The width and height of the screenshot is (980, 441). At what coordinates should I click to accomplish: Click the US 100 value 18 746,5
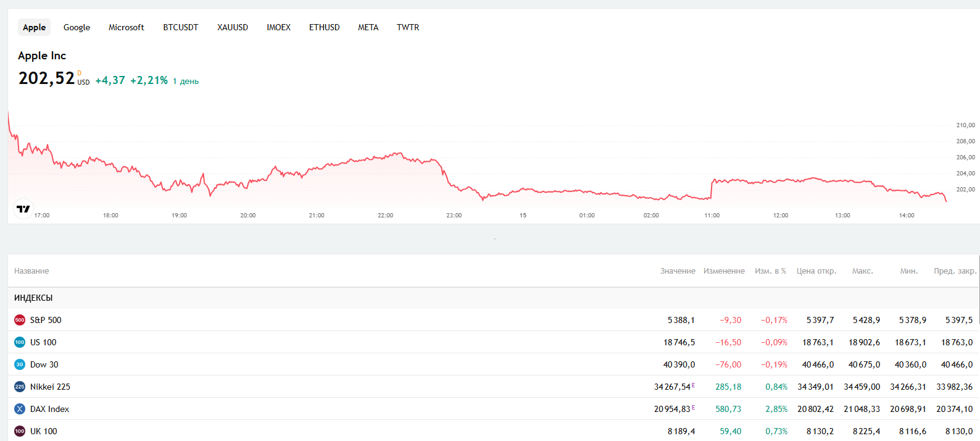pyautogui.click(x=679, y=342)
